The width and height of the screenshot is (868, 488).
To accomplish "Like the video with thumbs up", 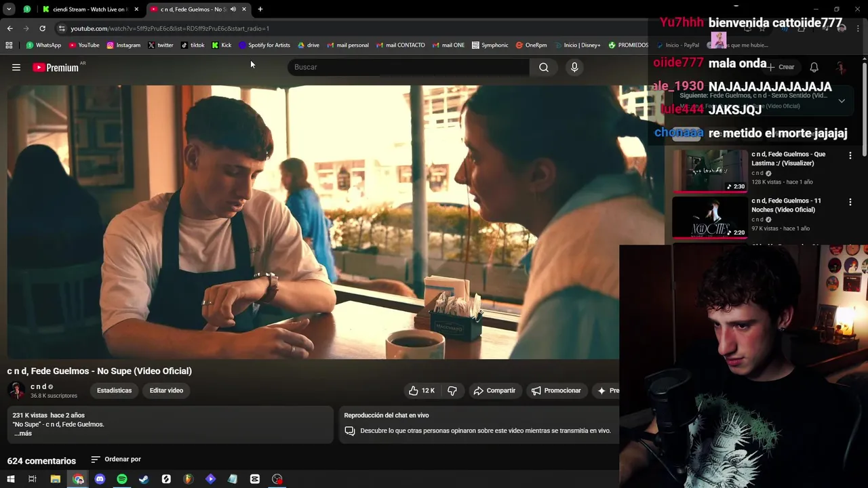I will [422, 390].
